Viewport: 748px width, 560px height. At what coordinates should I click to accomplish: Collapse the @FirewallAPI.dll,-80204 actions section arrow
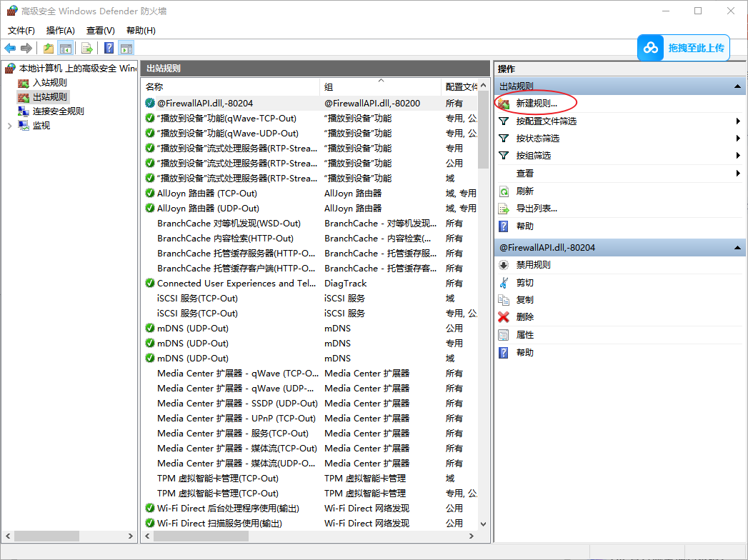pos(737,248)
